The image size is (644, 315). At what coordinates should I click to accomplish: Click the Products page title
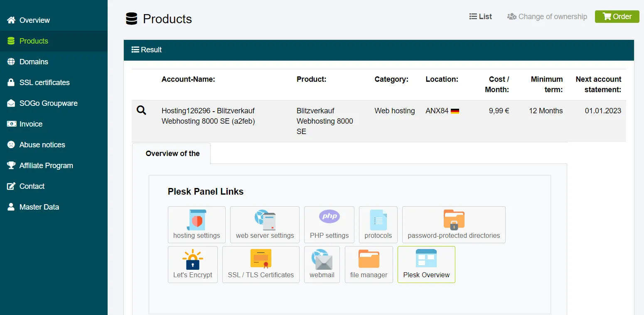tap(167, 19)
